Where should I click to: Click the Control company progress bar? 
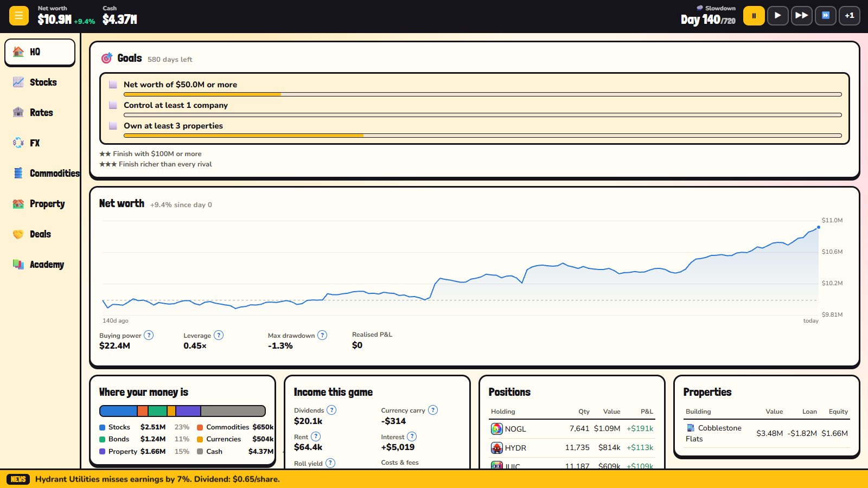point(483,115)
